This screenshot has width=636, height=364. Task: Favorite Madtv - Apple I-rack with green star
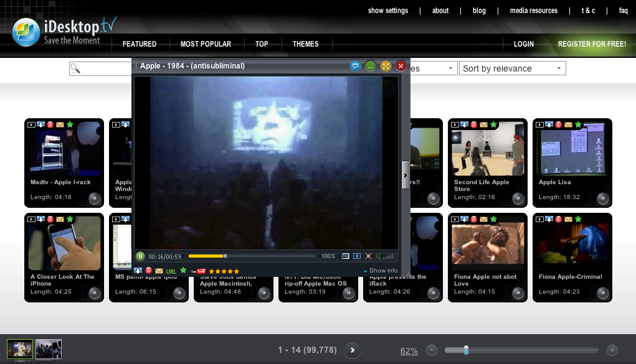click(x=70, y=124)
